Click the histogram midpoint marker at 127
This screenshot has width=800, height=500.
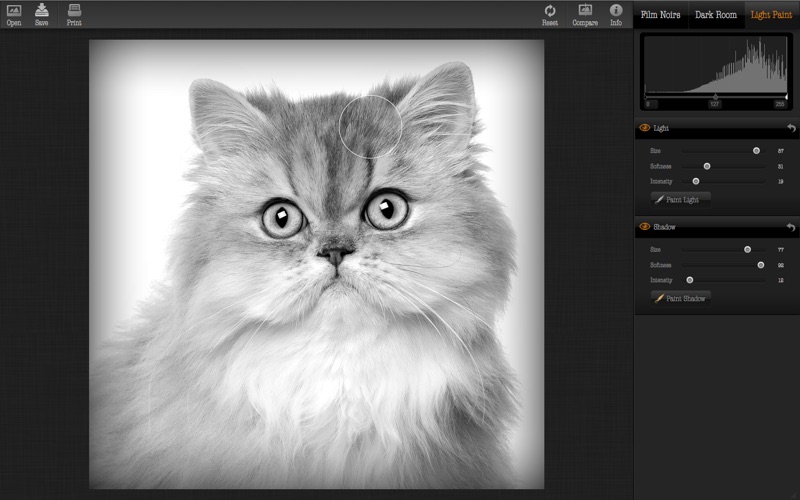click(x=715, y=98)
